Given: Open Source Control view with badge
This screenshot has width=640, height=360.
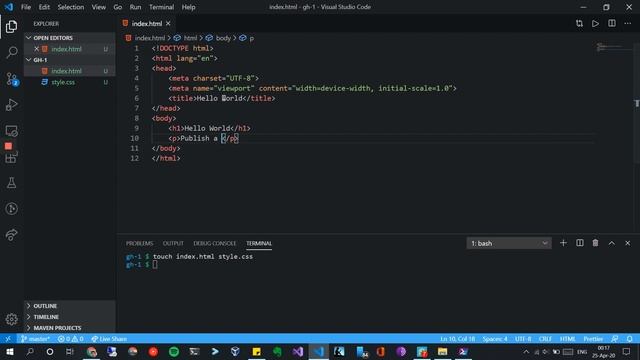Looking at the screenshot, I should pos(11,79).
